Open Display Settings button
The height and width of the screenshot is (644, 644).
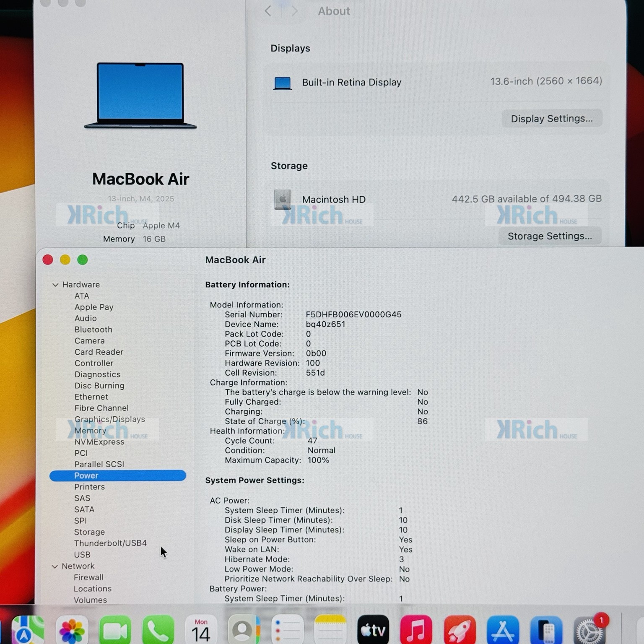(552, 119)
